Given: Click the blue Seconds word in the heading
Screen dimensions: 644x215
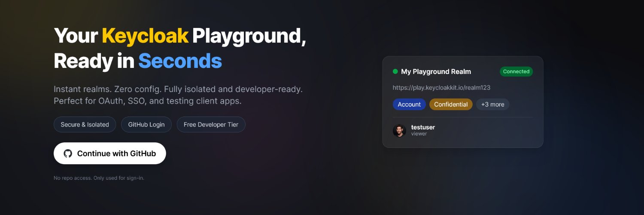Looking at the screenshot, I should [180, 61].
